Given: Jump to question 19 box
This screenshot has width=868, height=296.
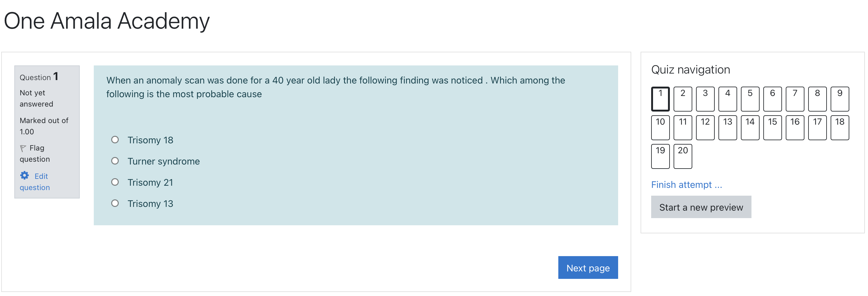Looking at the screenshot, I should [660, 156].
